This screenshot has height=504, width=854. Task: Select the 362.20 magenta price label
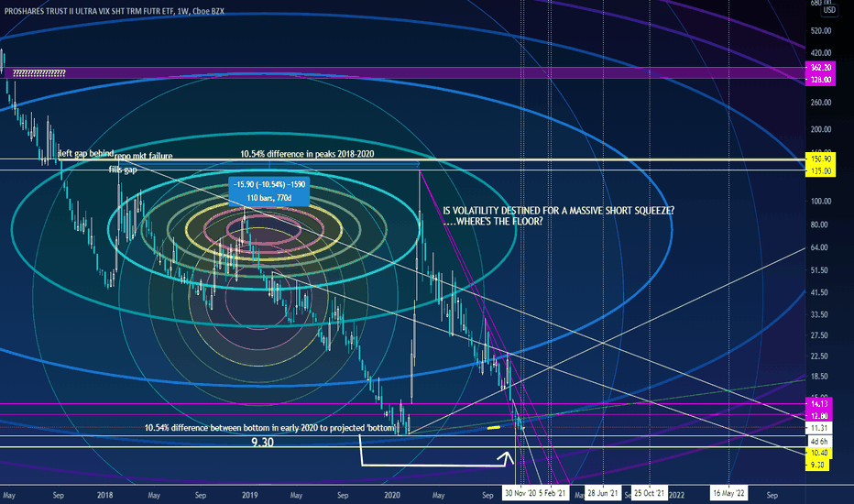pyautogui.click(x=821, y=68)
